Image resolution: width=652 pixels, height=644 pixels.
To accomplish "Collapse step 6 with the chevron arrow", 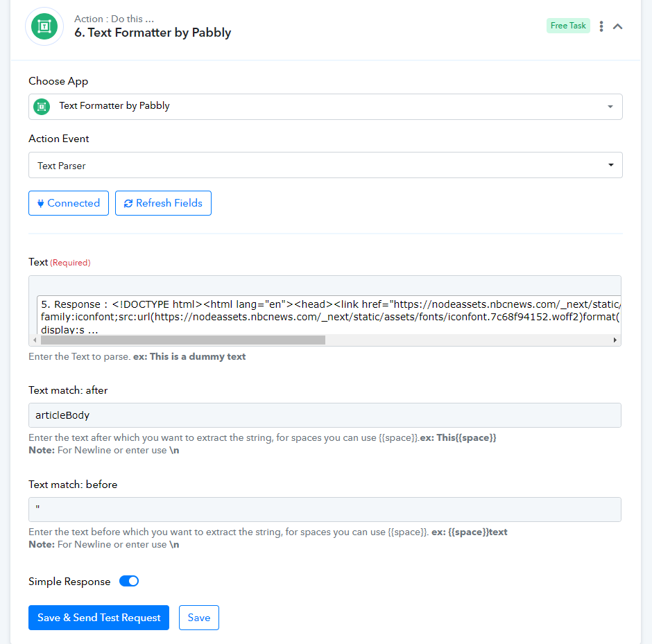I will pos(618,26).
